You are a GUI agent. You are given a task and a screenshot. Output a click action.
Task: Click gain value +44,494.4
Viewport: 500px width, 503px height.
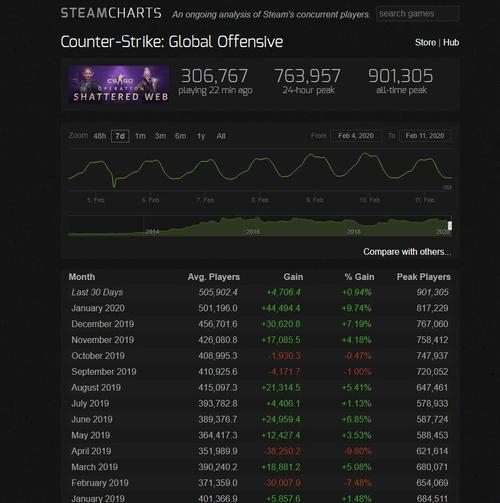click(x=281, y=308)
